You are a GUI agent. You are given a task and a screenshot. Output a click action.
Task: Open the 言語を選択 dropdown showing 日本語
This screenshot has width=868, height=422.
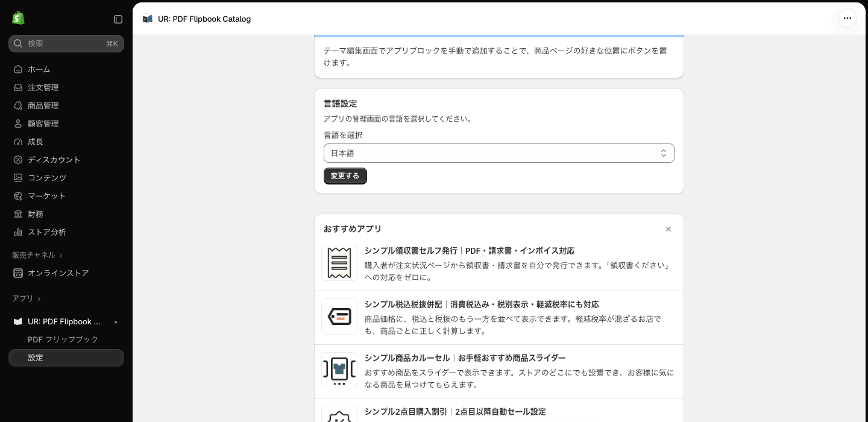(x=499, y=153)
